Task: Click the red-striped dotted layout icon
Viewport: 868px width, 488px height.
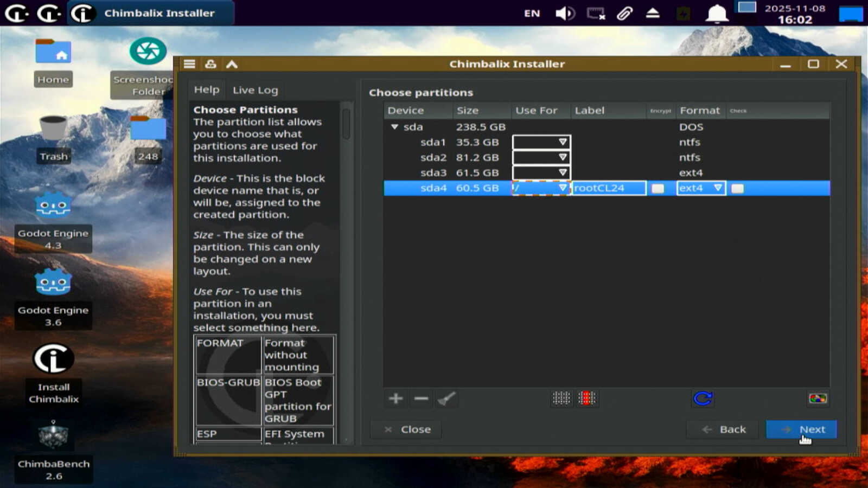Action: click(587, 399)
